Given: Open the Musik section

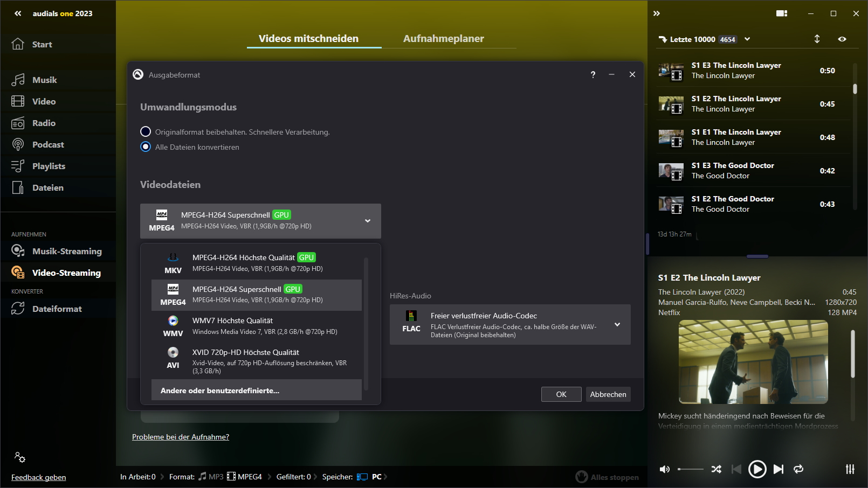Looking at the screenshot, I should pos(58,80).
